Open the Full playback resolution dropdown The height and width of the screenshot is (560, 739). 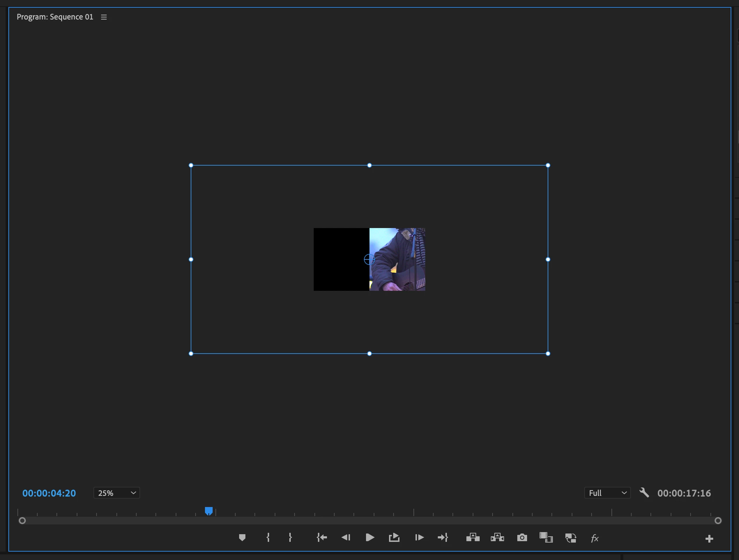[607, 493]
